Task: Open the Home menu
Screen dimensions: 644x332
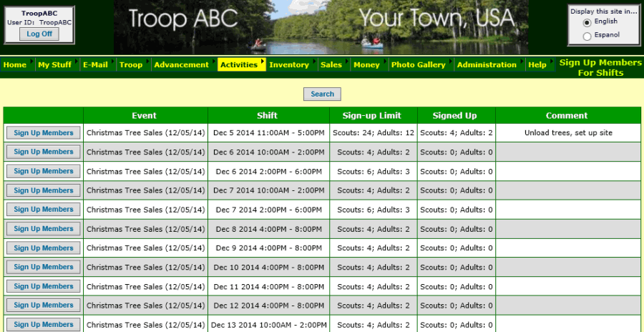Action: (x=18, y=64)
